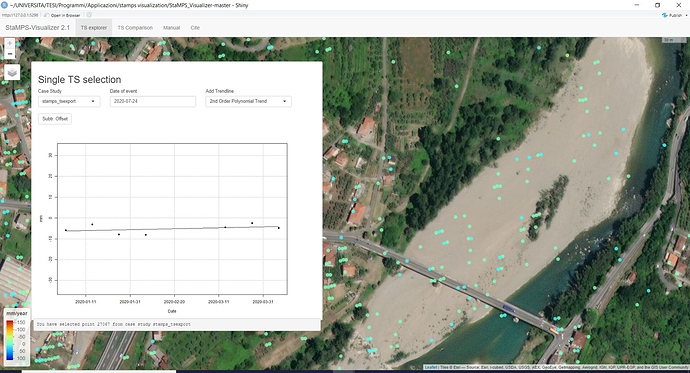This screenshot has width=690, height=373.
Task: Maximize the Shiny viewer window
Action: pyautogui.click(x=657, y=5)
